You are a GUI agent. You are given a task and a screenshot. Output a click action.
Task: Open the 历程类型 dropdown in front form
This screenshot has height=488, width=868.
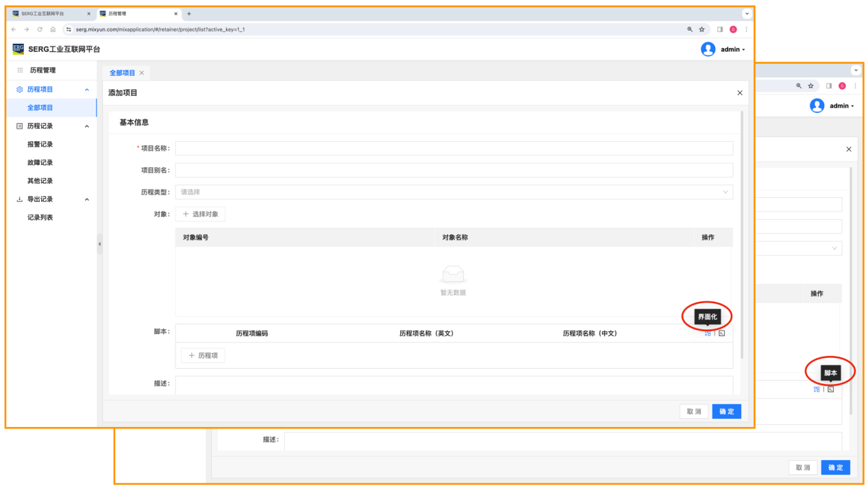(454, 192)
